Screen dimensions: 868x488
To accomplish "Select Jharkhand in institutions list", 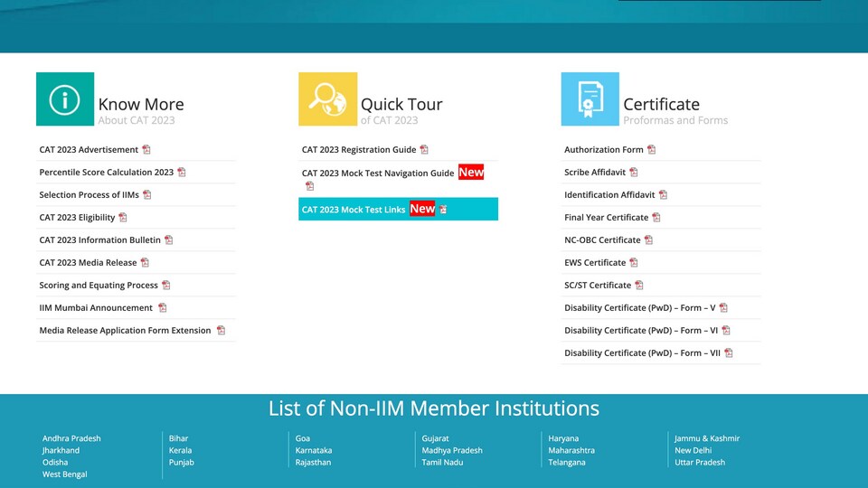I will [61, 450].
